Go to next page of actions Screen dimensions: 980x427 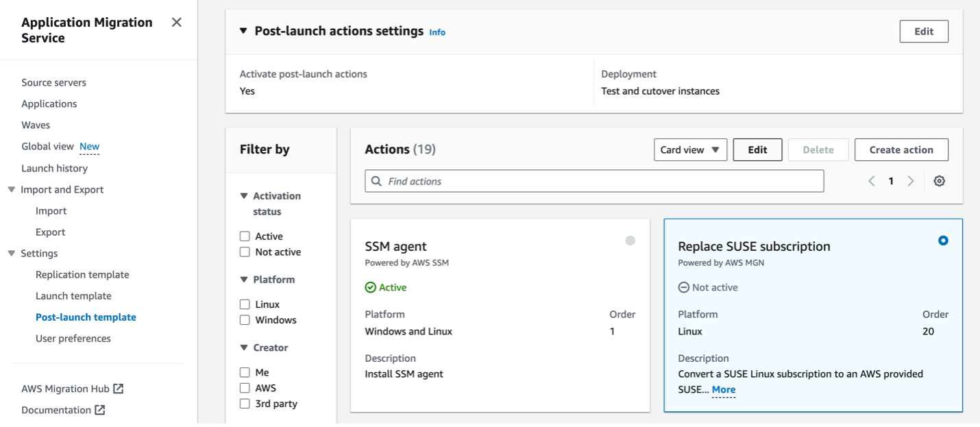(911, 181)
